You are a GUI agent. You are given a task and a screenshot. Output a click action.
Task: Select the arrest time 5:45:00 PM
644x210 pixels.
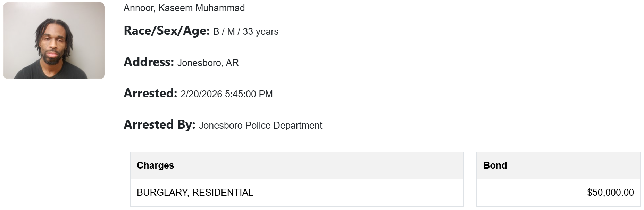click(x=249, y=94)
